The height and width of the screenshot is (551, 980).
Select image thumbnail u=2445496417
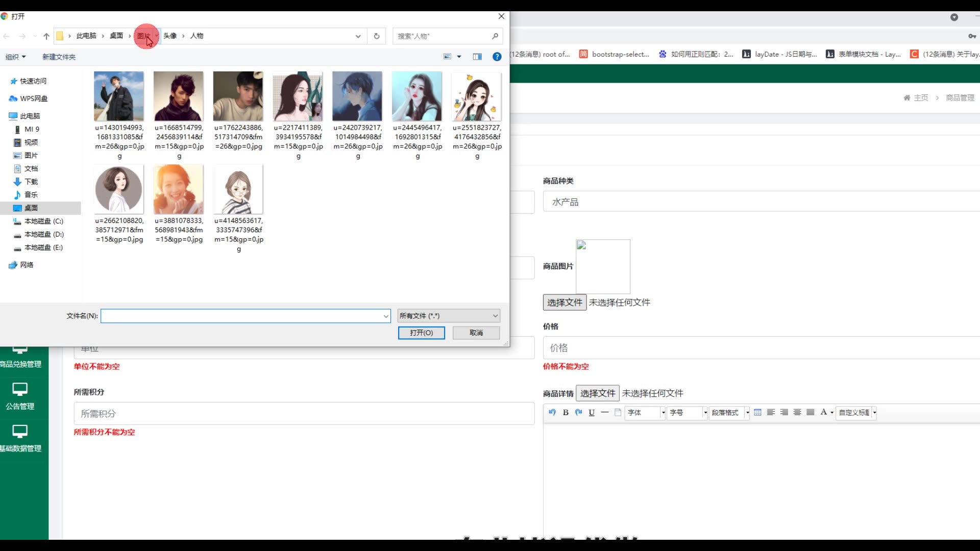click(x=417, y=96)
